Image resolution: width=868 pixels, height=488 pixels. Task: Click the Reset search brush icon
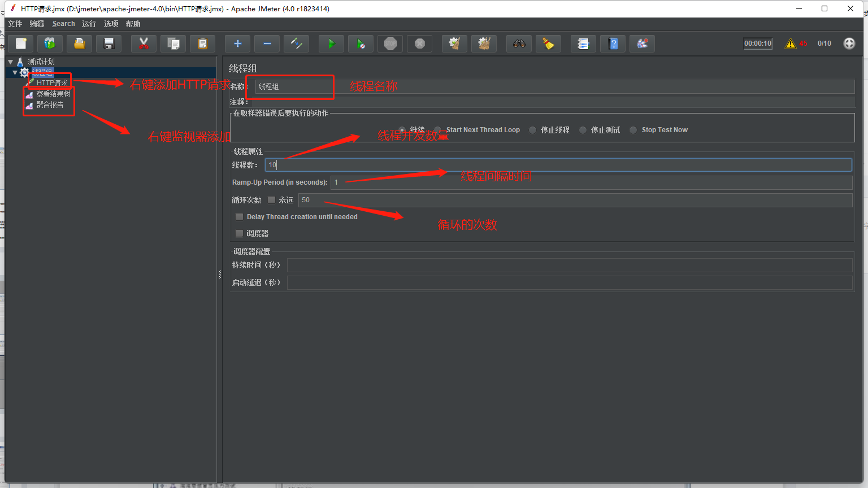pos(549,43)
